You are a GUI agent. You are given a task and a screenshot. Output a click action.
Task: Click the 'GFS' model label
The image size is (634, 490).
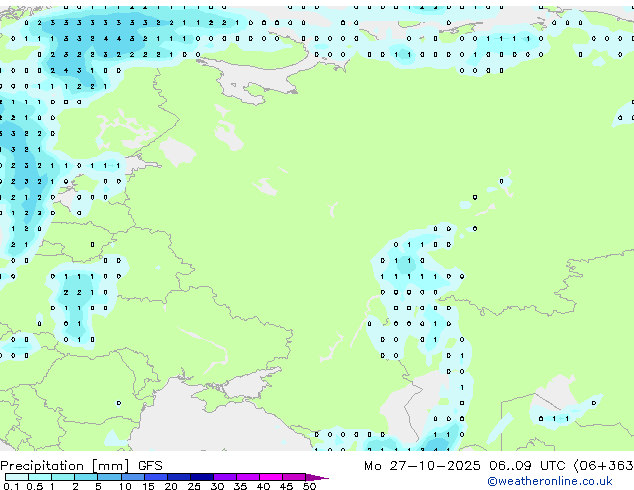[150, 466]
